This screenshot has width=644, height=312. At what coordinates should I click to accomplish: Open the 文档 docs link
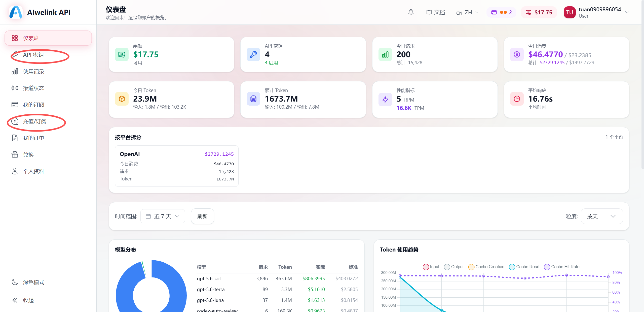pyautogui.click(x=436, y=12)
